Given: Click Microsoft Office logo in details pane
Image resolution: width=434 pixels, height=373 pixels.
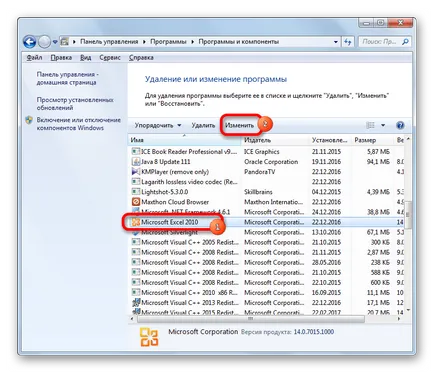Looking at the screenshot, I should (149, 336).
